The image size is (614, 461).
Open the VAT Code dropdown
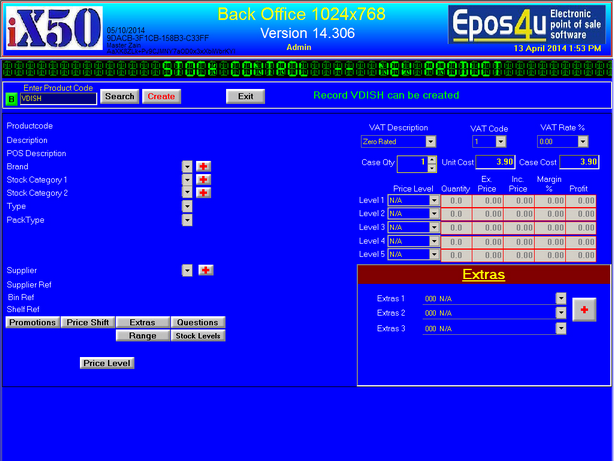[500, 141]
